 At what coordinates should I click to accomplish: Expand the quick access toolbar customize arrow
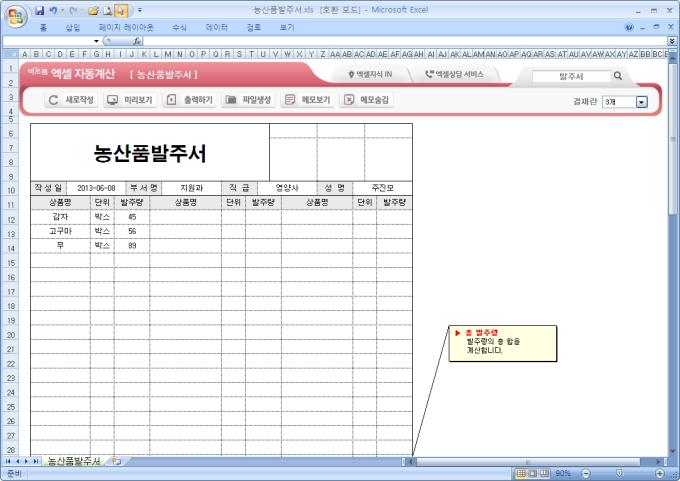pos(140,10)
